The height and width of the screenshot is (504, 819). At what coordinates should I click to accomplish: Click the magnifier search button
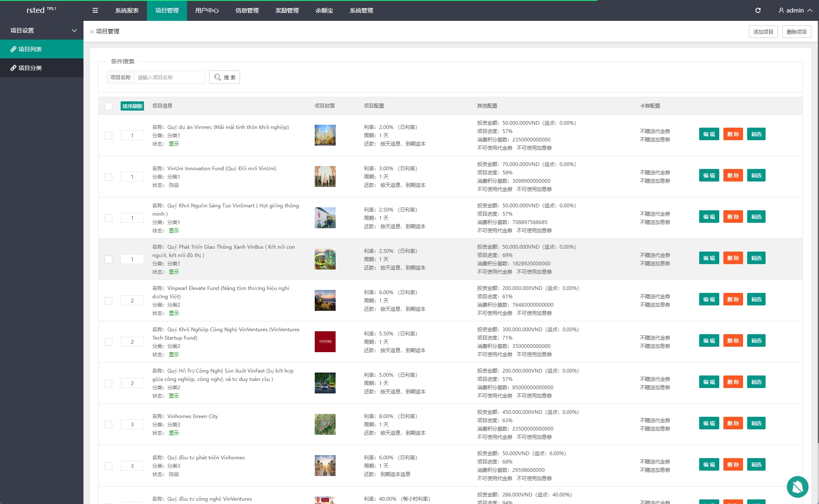coord(225,77)
